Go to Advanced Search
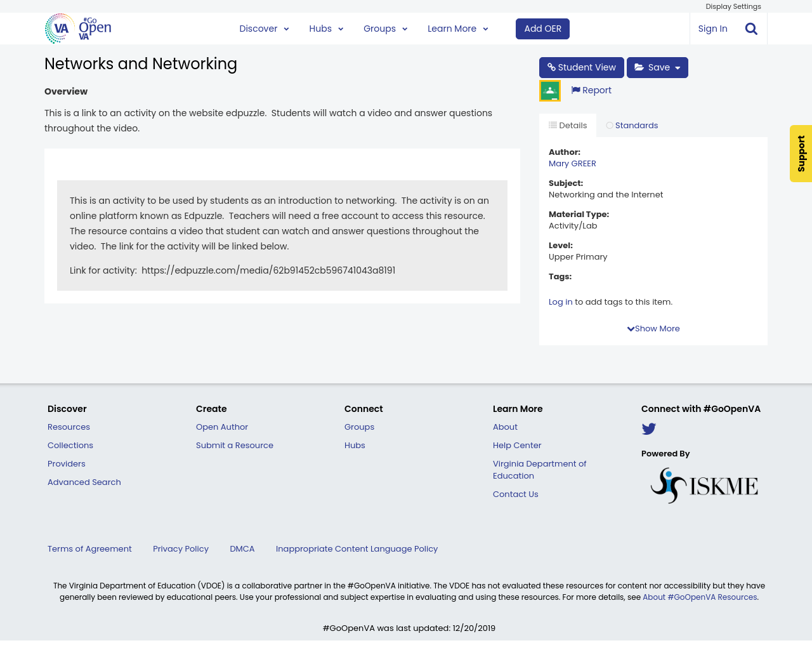The width and height of the screenshot is (812, 650). [84, 482]
